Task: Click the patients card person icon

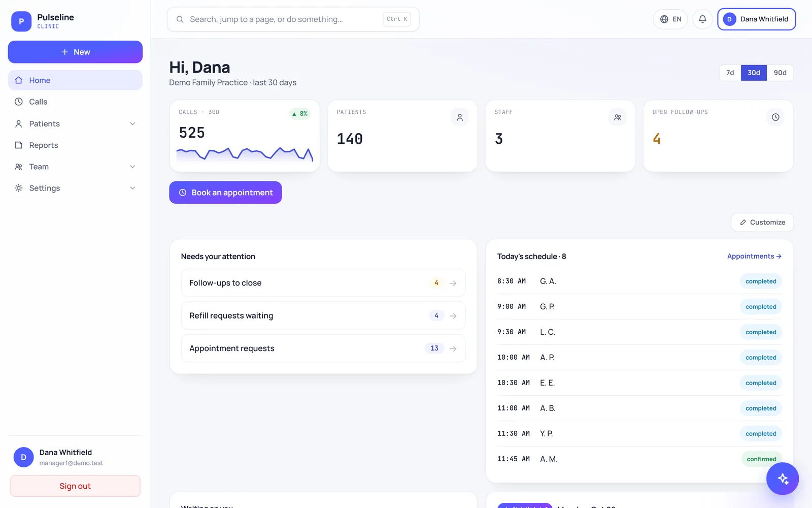Action: pyautogui.click(x=459, y=117)
